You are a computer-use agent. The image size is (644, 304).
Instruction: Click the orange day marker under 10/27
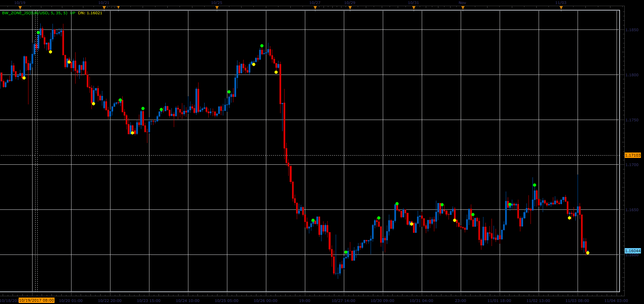coord(315,7)
